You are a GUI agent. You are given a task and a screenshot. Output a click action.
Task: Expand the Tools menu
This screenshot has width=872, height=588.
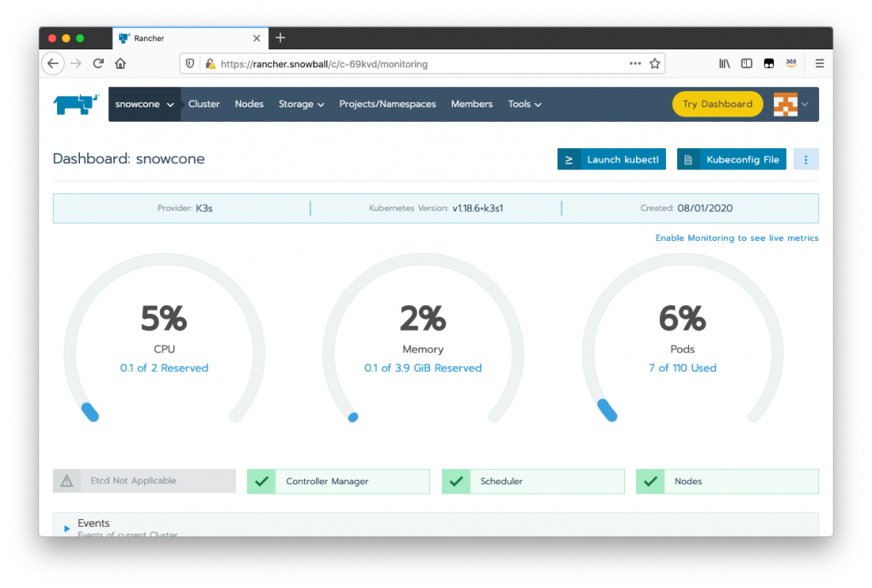click(525, 104)
